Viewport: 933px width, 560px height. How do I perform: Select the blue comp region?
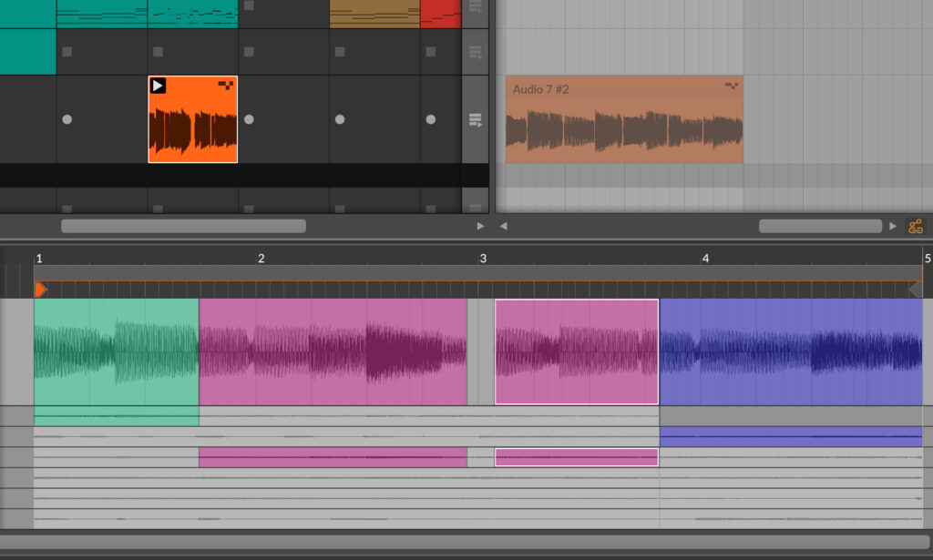791,351
